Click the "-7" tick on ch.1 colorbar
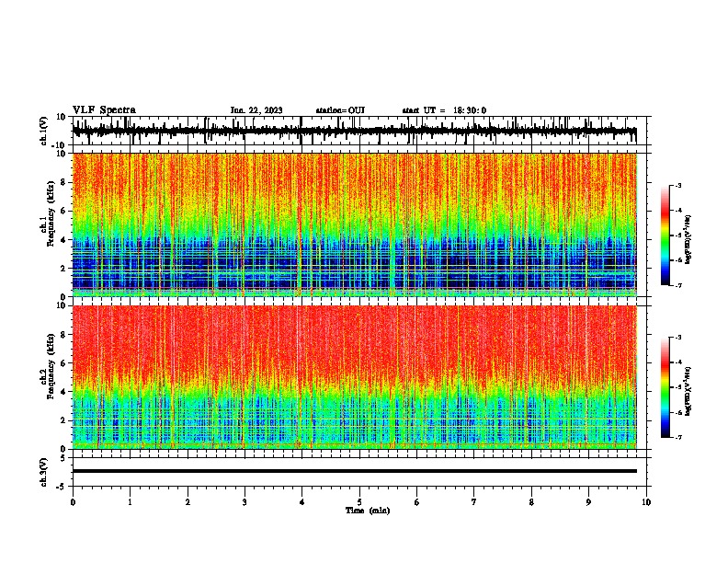The width and height of the screenshot is (728, 563). 677,285
